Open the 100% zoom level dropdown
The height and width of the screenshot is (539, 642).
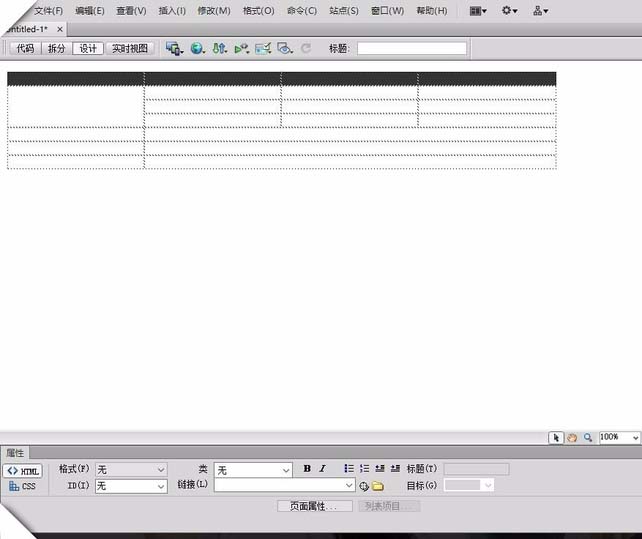619,437
